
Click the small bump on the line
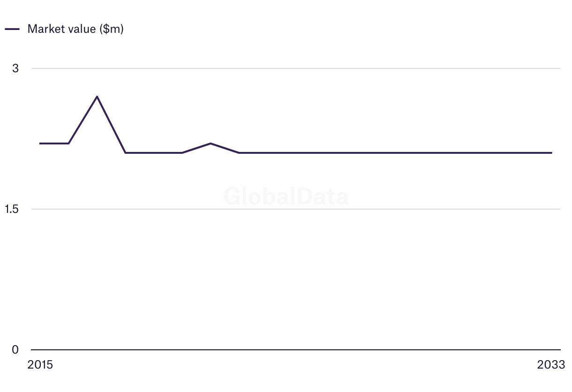(x=211, y=143)
